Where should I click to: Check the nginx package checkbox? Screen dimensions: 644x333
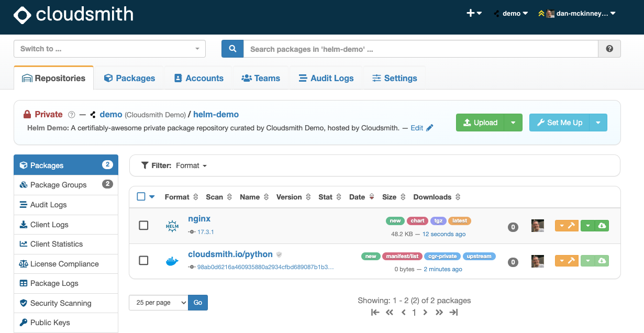(x=143, y=225)
